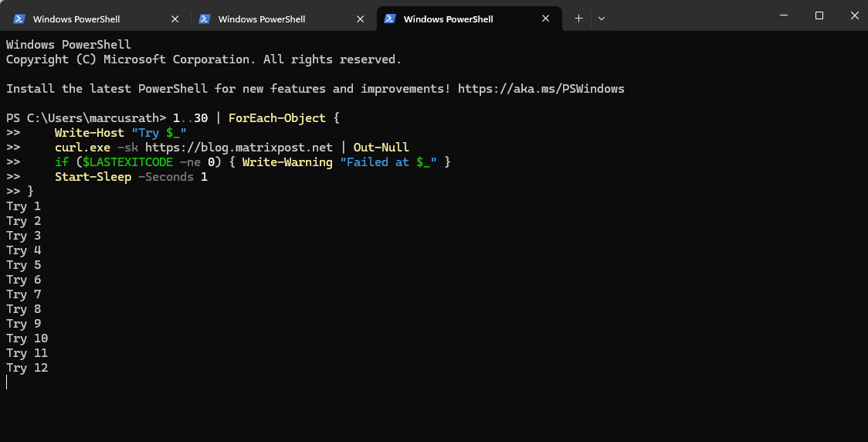The image size is (868, 442).
Task: Close the active third PowerShell tab
Action: tap(546, 19)
